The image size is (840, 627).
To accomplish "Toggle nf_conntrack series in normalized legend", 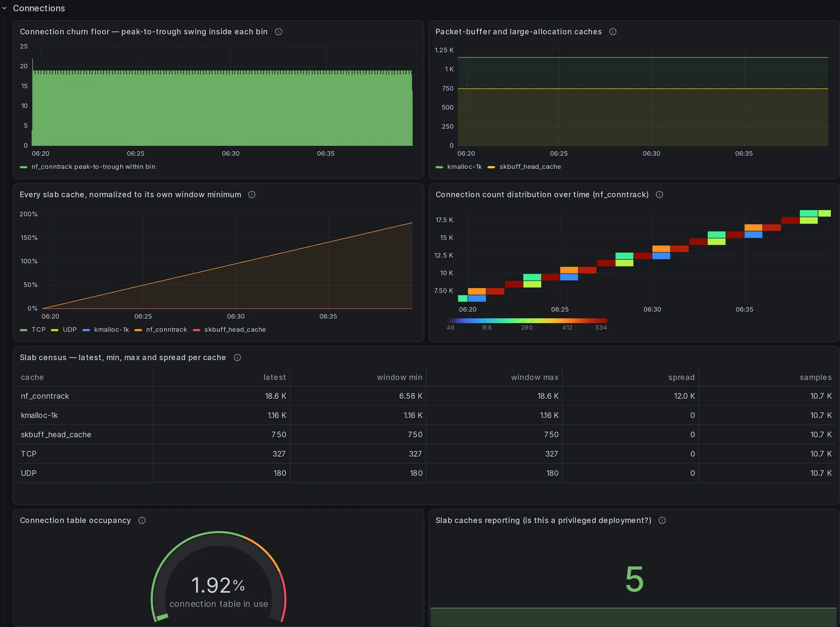I will (x=166, y=330).
